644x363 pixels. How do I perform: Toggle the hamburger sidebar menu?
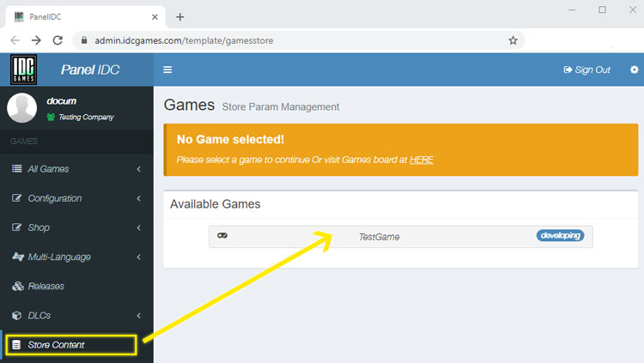point(167,70)
